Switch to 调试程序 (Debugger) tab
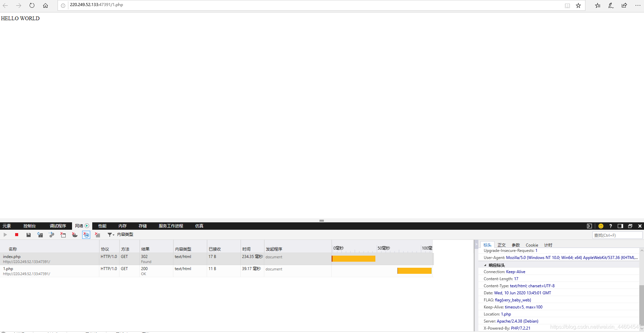Image resolution: width=644 pixels, height=333 pixels. coord(58,226)
